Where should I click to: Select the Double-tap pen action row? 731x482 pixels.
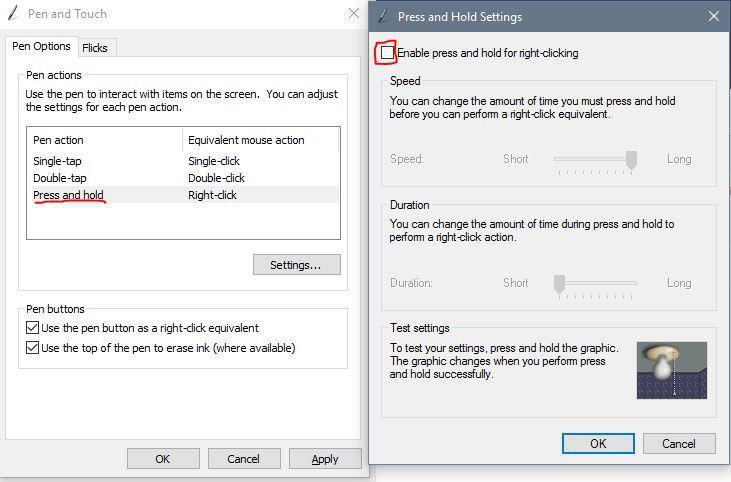pos(183,178)
